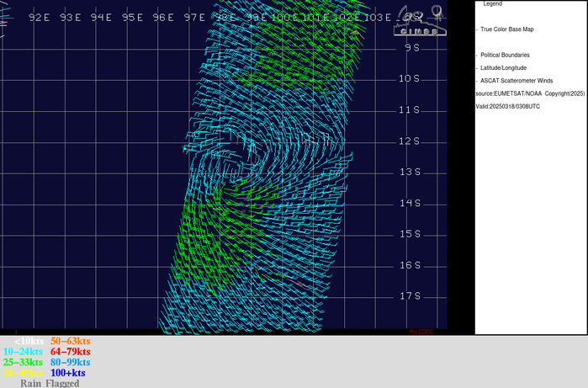Screen dimensions: 588x388
Task: Click the '11S' latitude label
Action: coord(409,110)
